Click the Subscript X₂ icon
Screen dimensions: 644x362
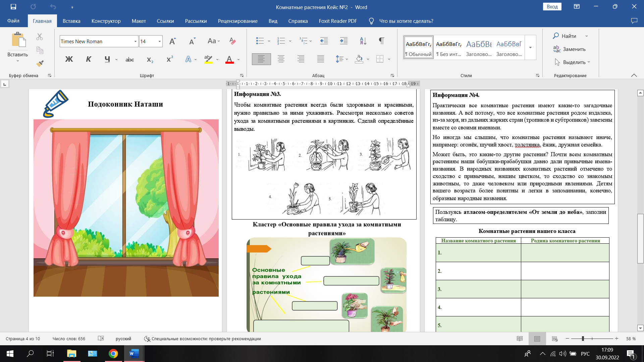(x=150, y=59)
